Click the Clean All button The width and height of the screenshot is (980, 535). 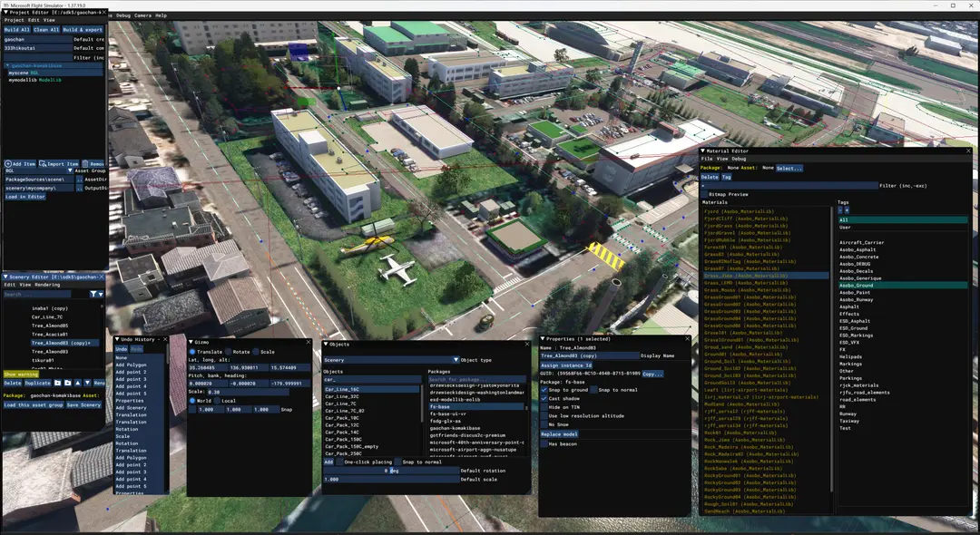[x=46, y=29]
